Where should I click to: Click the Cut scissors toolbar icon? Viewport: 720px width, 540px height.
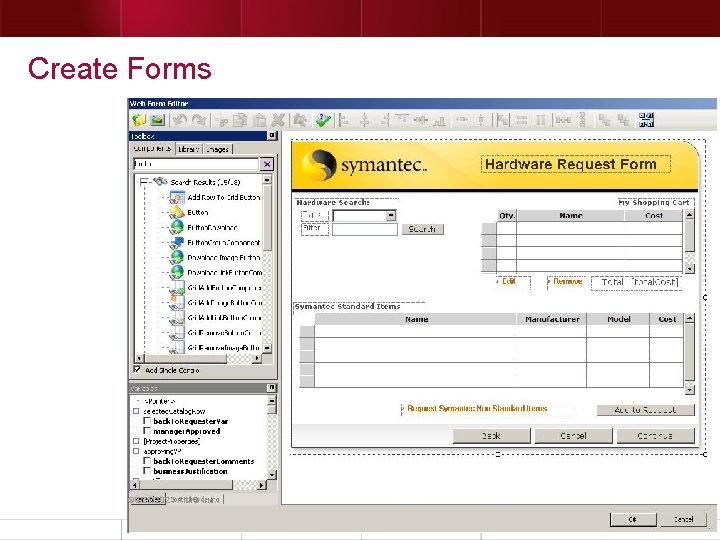pyautogui.click(x=222, y=121)
